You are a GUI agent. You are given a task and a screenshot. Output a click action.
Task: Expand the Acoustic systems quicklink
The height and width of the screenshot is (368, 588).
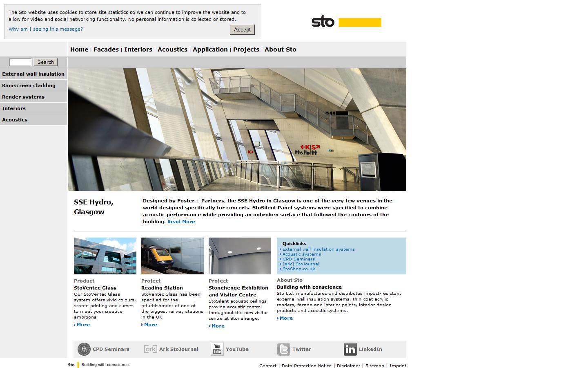click(x=301, y=254)
